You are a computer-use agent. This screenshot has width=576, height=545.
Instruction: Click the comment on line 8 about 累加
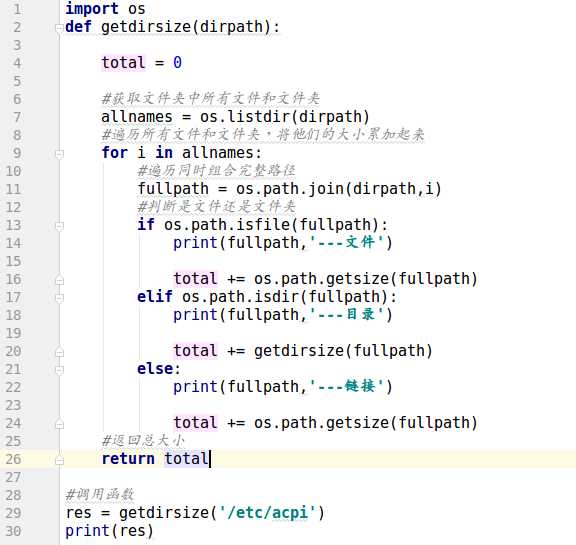point(263,134)
